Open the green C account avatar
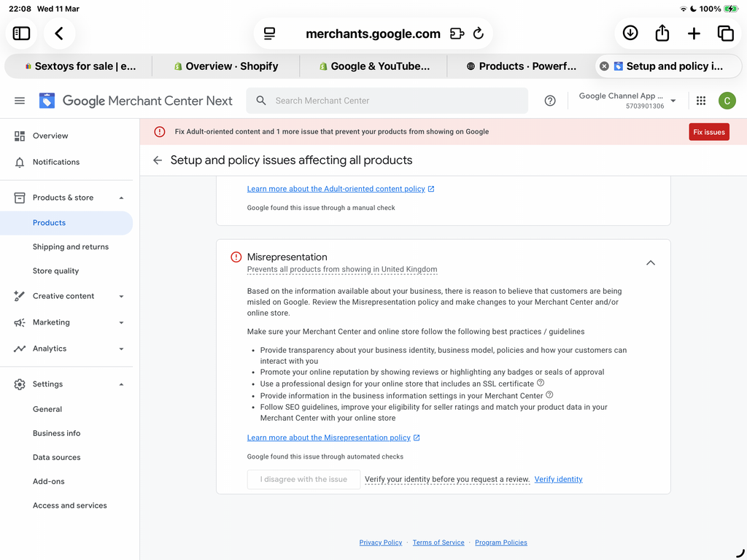The image size is (747, 560). pos(727,101)
